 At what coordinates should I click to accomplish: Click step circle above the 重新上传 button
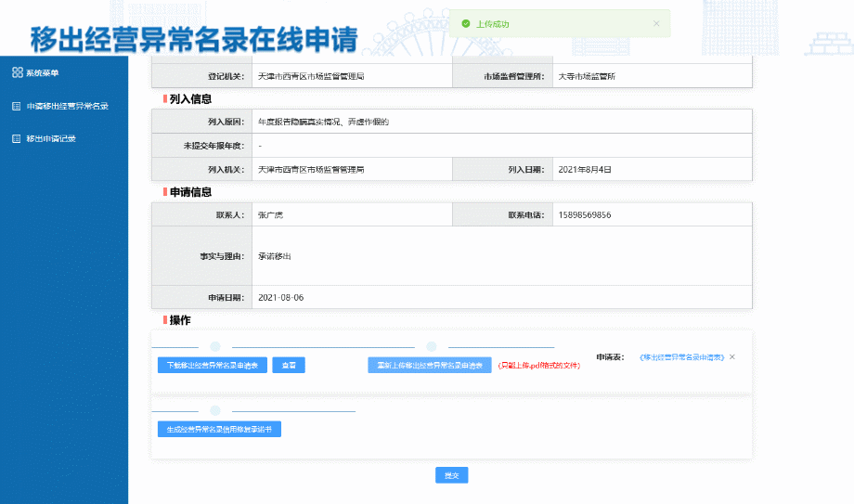tap(432, 346)
